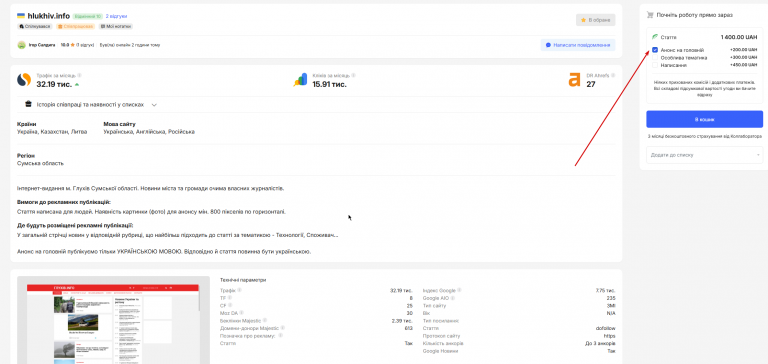Click the countries value Україна, Казахстан, Литва

52,132
